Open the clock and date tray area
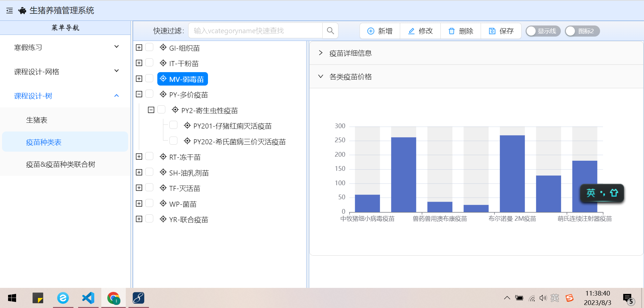Screen dimensions: 644x308 pos(598,298)
